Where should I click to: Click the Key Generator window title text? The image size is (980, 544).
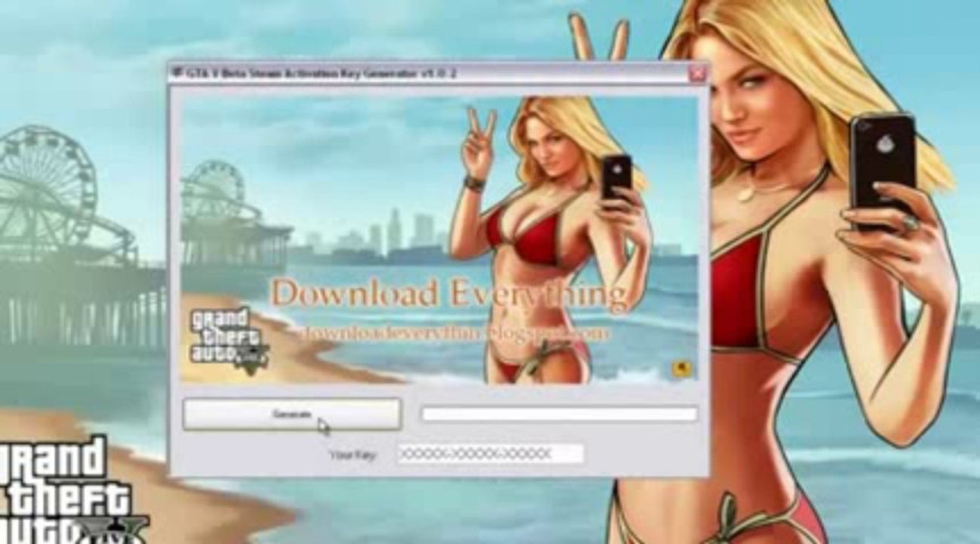[322, 73]
